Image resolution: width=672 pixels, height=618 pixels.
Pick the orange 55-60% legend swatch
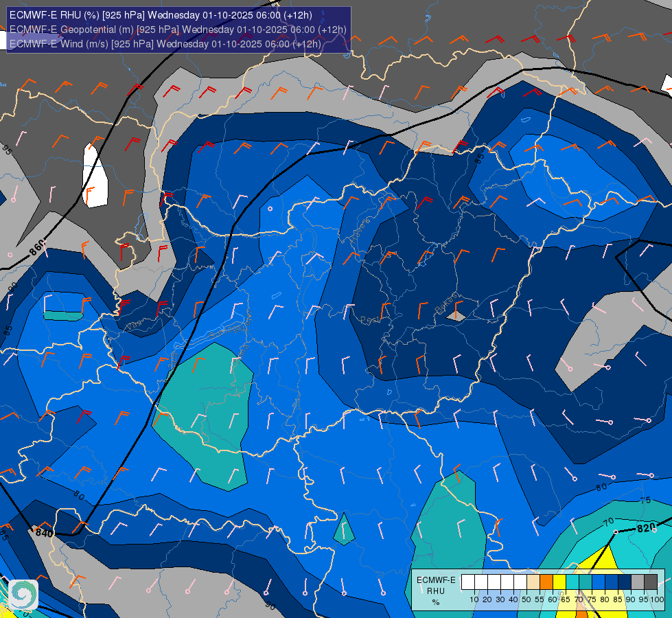pos(546,582)
